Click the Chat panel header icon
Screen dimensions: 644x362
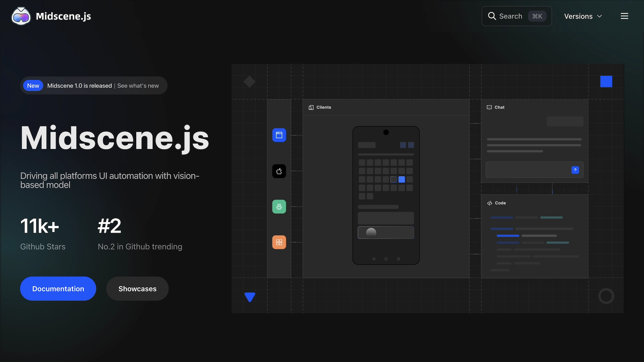(x=489, y=107)
